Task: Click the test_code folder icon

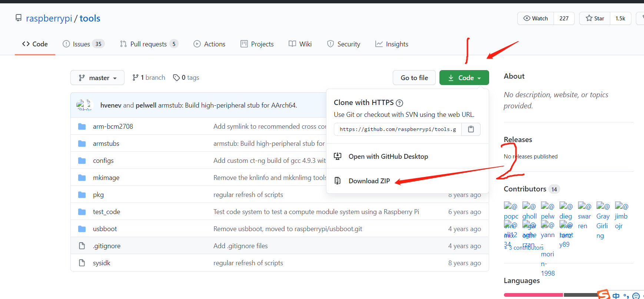Action: tap(82, 212)
